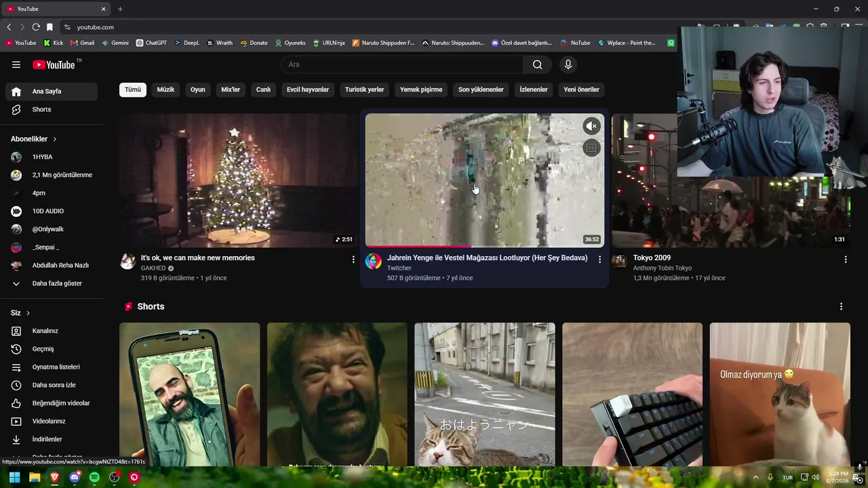Image resolution: width=868 pixels, height=488 pixels.
Task: Click the YouTube logo
Action: tap(54, 64)
